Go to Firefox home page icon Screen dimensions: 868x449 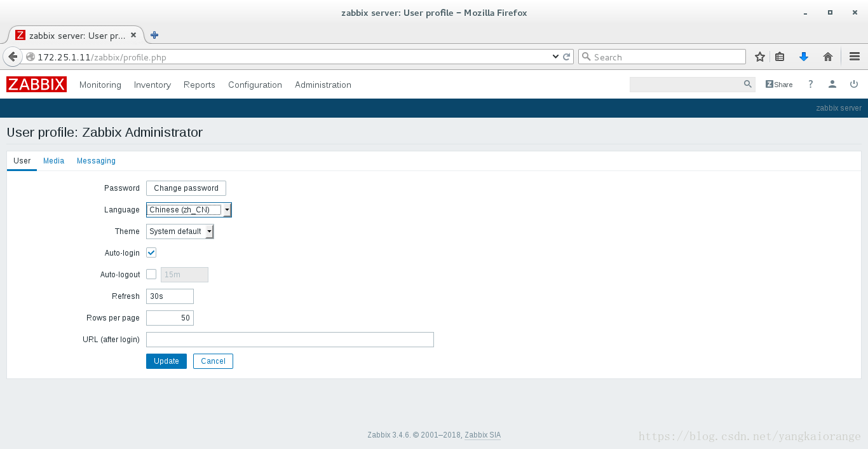coord(828,57)
